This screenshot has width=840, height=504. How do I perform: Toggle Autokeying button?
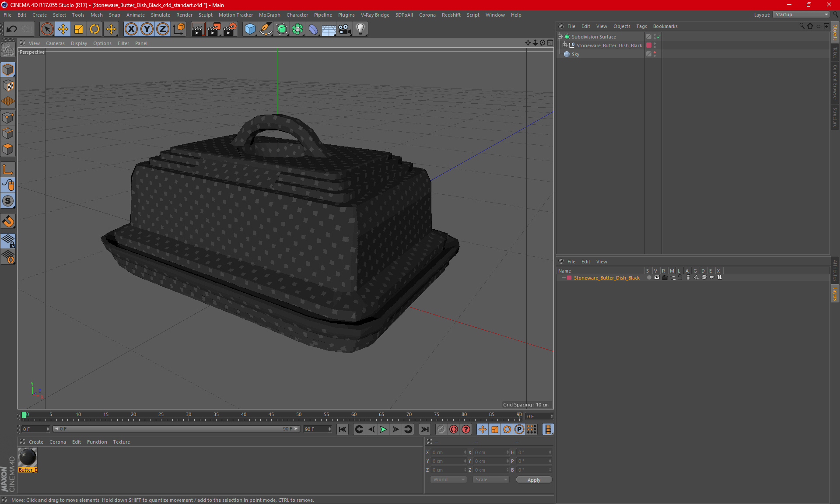(x=454, y=429)
